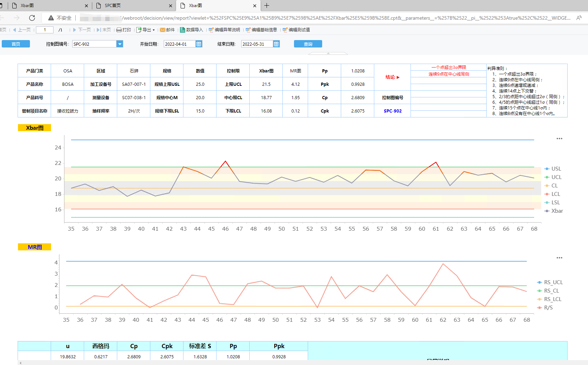Print the report with 打印

tap(124, 30)
